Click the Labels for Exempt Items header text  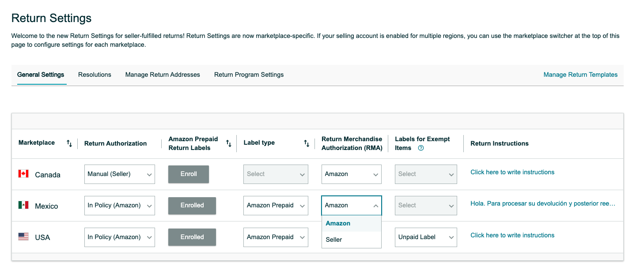(x=422, y=143)
